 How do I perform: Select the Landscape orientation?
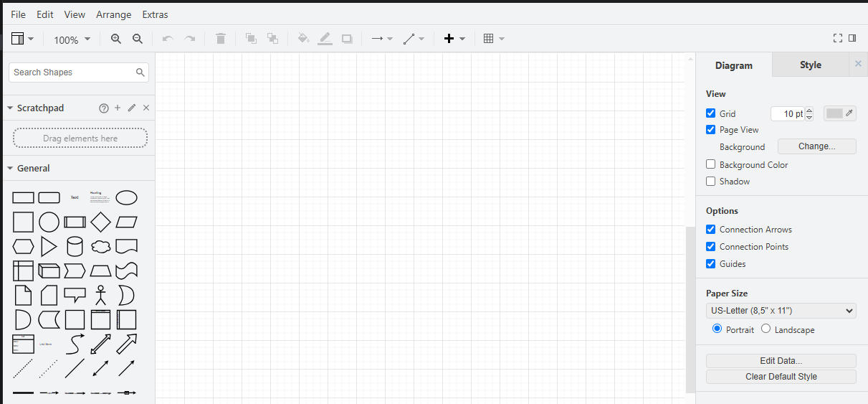(x=766, y=329)
